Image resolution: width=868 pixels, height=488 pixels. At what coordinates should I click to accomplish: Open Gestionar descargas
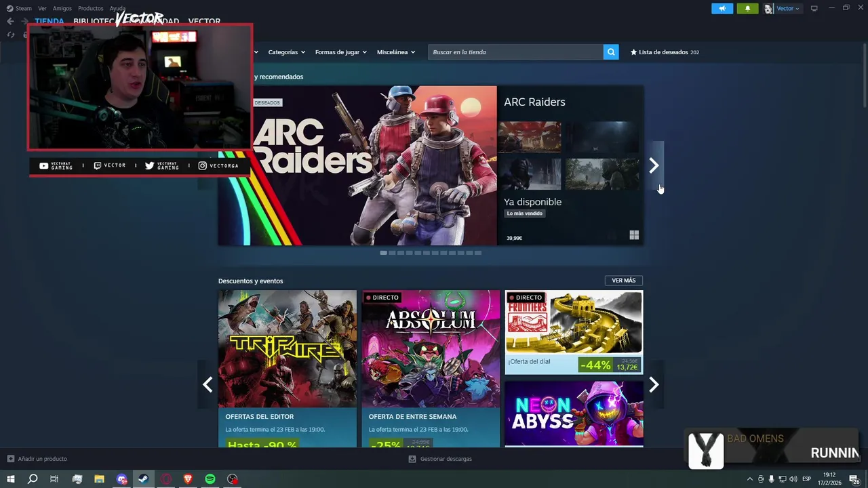pyautogui.click(x=446, y=459)
